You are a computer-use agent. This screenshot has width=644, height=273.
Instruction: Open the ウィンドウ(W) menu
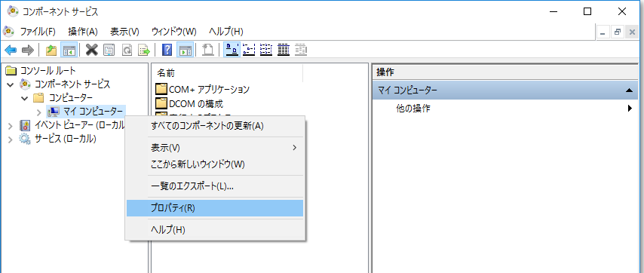(x=174, y=32)
